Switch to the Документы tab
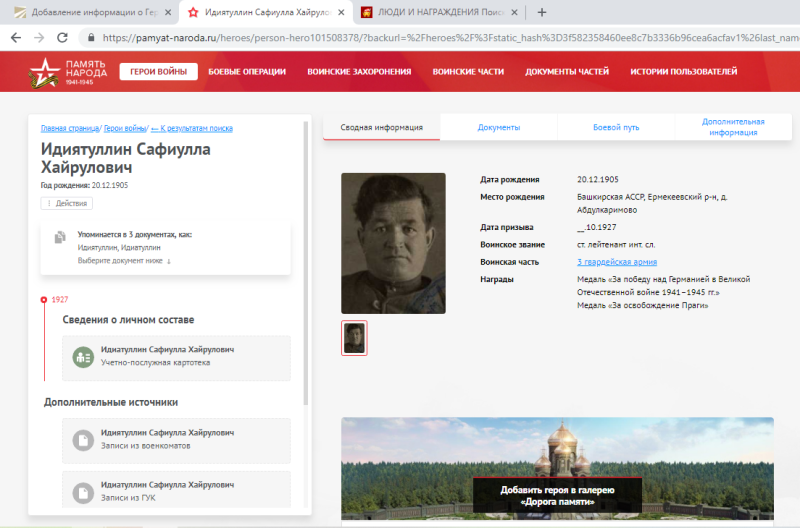 coord(498,128)
